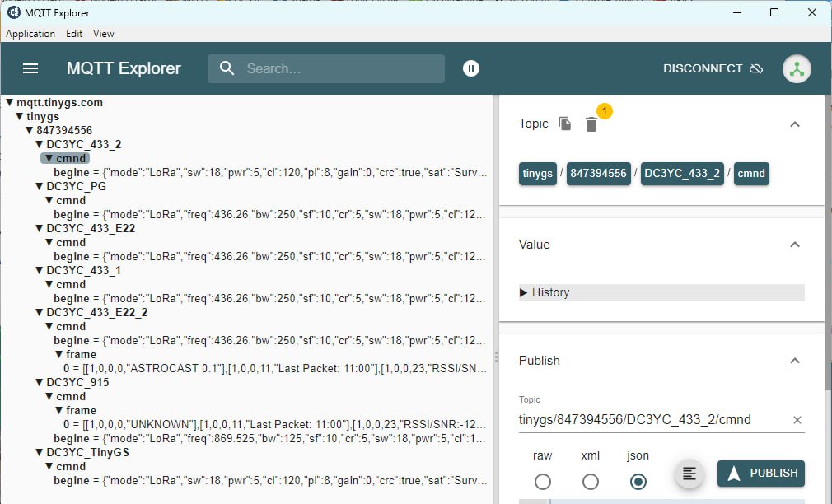Click the cmnd topic breadcrumb chip
This screenshot has height=504, width=832.
click(751, 174)
